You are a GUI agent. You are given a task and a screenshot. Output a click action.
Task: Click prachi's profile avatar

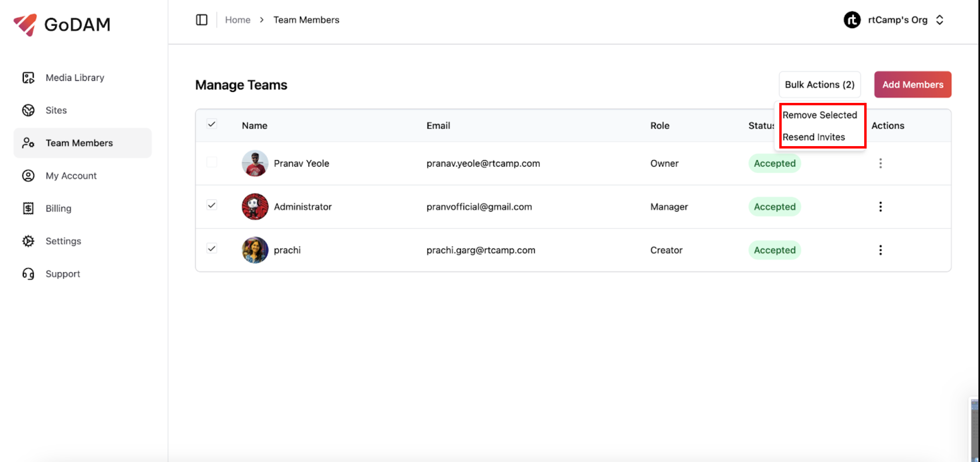point(255,250)
